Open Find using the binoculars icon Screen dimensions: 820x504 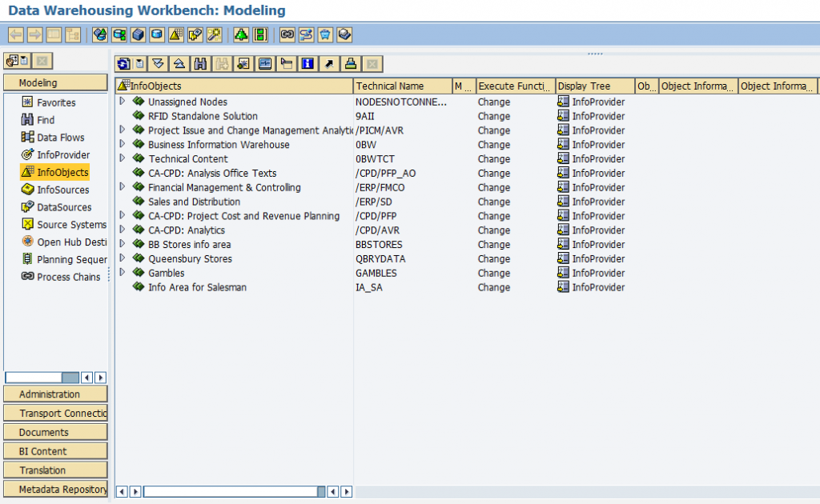201,63
